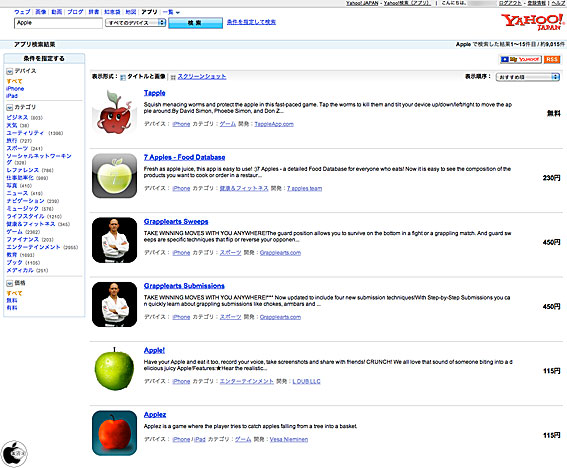Screen dimensions: 567x468
Task: Select the ウェブ search tab
Action: (22, 12)
